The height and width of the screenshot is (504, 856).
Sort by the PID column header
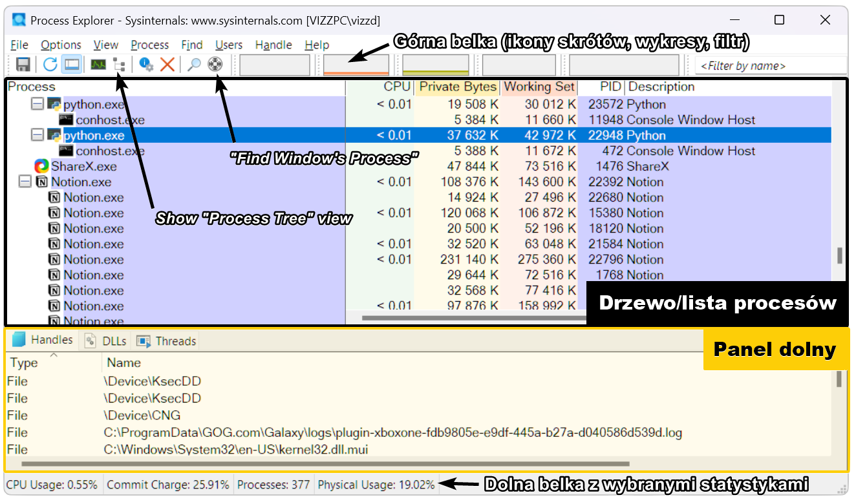(x=602, y=87)
